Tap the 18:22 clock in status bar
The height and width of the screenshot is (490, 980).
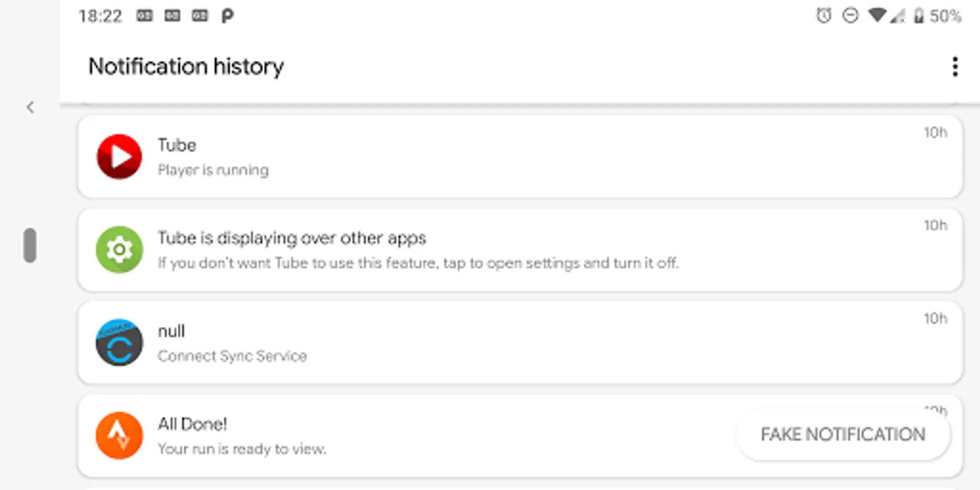pos(100,16)
